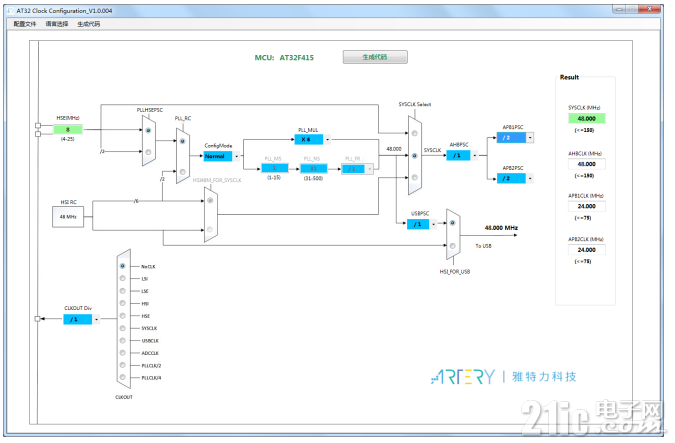Click the APB1CLK (MHz) result field
The image size is (675, 443).
point(586,206)
